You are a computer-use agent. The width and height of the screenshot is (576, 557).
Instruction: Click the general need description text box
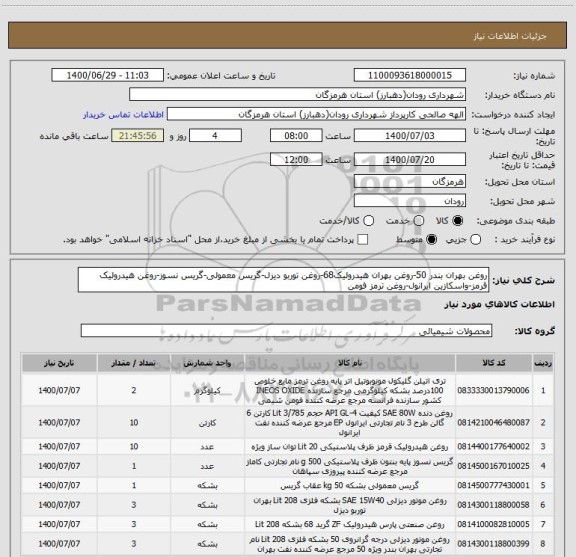[x=283, y=280]
